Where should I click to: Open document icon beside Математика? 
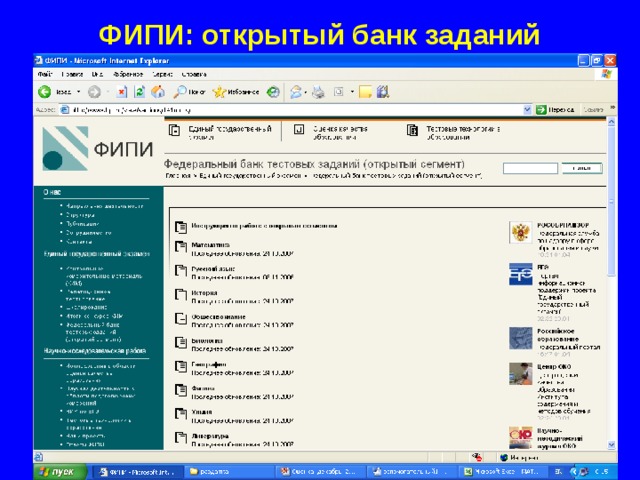181,247
